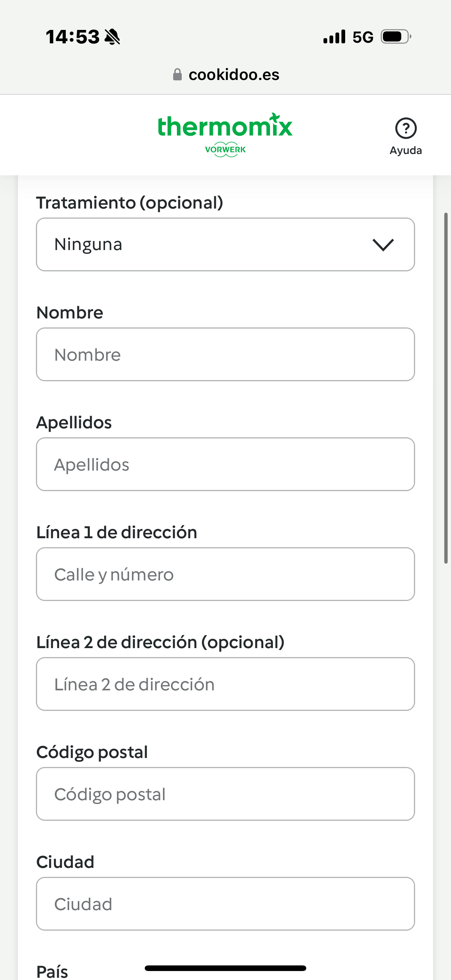Image resolution: width=451 pixels, height=980 pixels.
Task: Select the Ciudad text field
Action: pyautogui.click(x=225, y=904)
